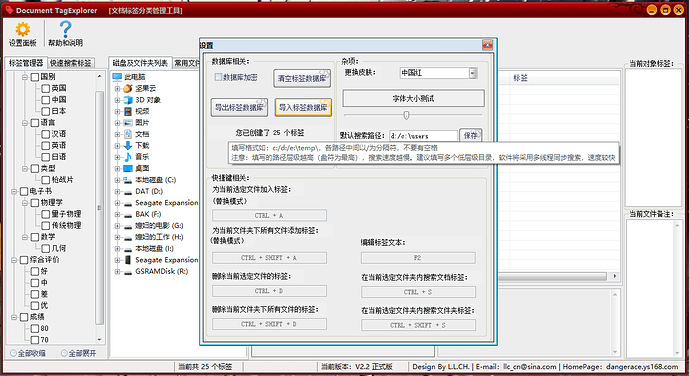Image resolution: width=689 pixels, height=376 pixels.
Task: Collapse the 电子书 tree node
Action: [14, 191]
